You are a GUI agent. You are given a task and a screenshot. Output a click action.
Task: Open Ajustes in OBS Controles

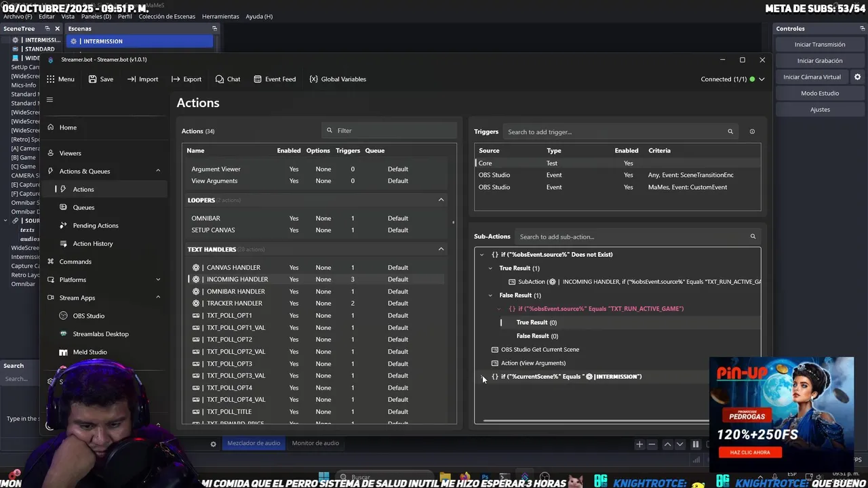pyautogui.click(x=820, y=110)
